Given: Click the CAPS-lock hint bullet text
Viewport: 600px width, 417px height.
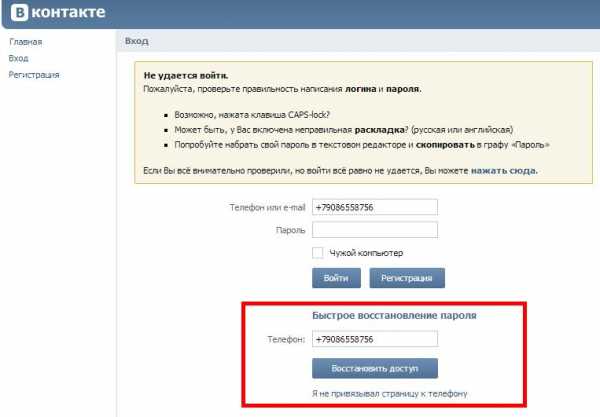Looking at the screenshot, I should click(x=252, y=115).
